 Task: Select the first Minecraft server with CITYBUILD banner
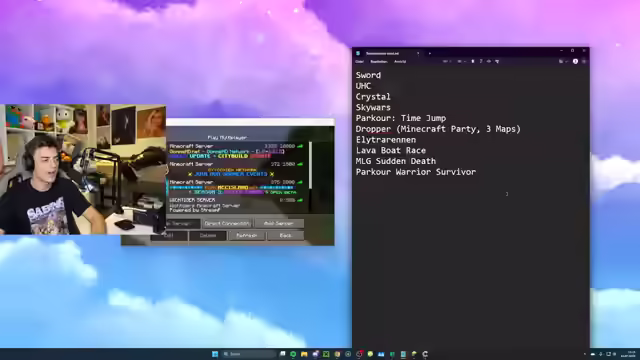(x=237, y=151)
